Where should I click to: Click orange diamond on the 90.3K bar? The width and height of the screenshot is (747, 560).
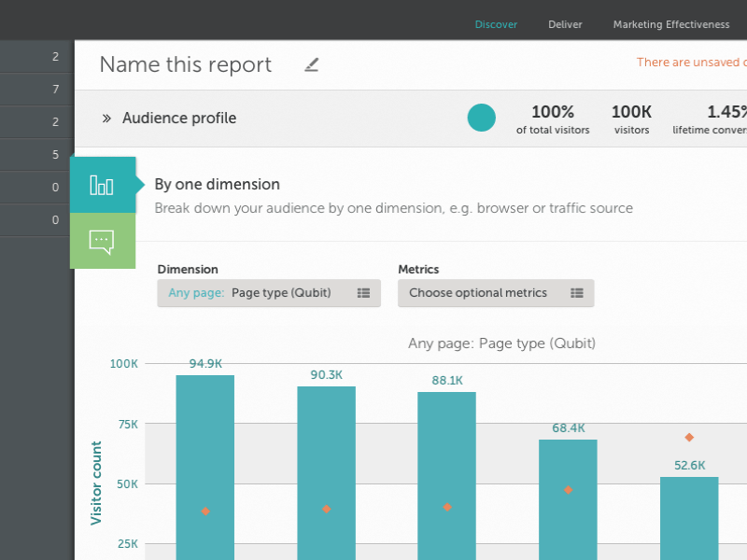[x=326, y=509]
